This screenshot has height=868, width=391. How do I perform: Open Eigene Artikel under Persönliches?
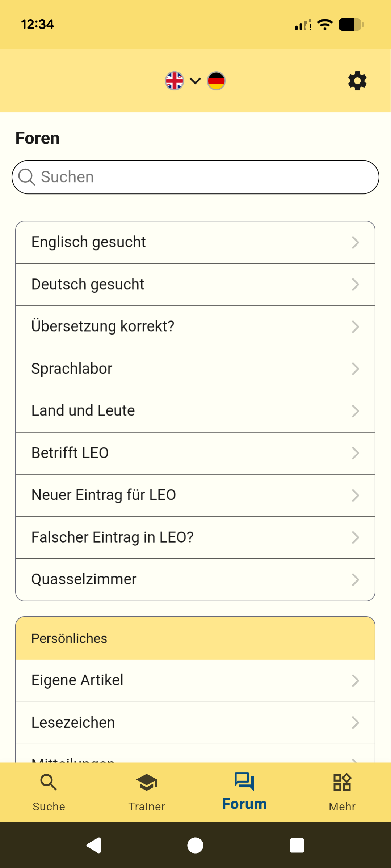[x=195, y=680]
